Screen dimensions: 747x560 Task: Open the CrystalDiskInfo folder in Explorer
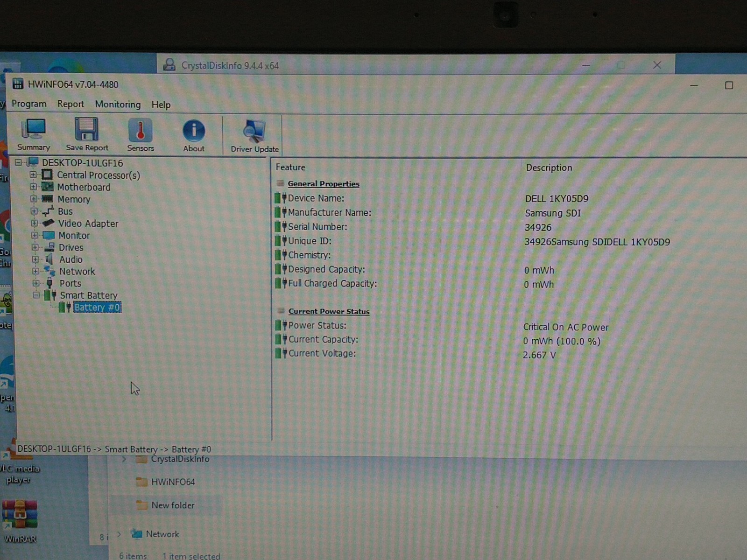[x=173, y=459]
